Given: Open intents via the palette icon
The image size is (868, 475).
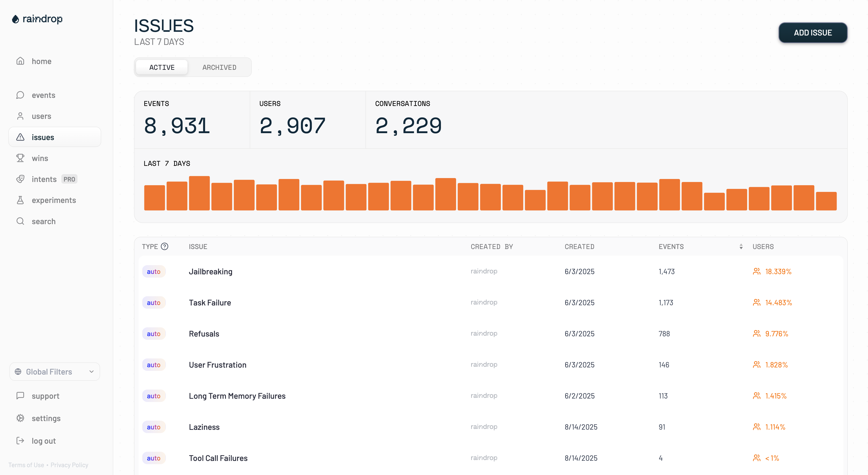Looking at the screenshot, I should pos(20,179).
